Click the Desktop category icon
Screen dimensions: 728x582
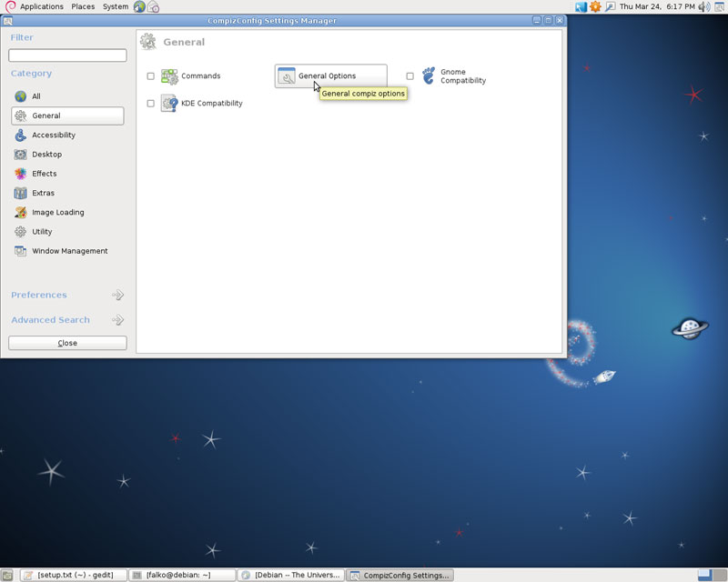tap(20, 154)
